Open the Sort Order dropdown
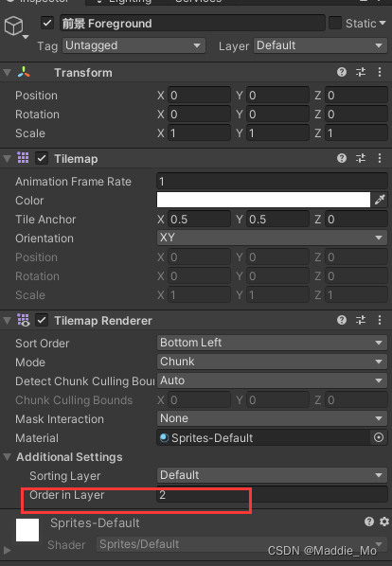Viewport: 392px width, 566px height. click(272, 343)
